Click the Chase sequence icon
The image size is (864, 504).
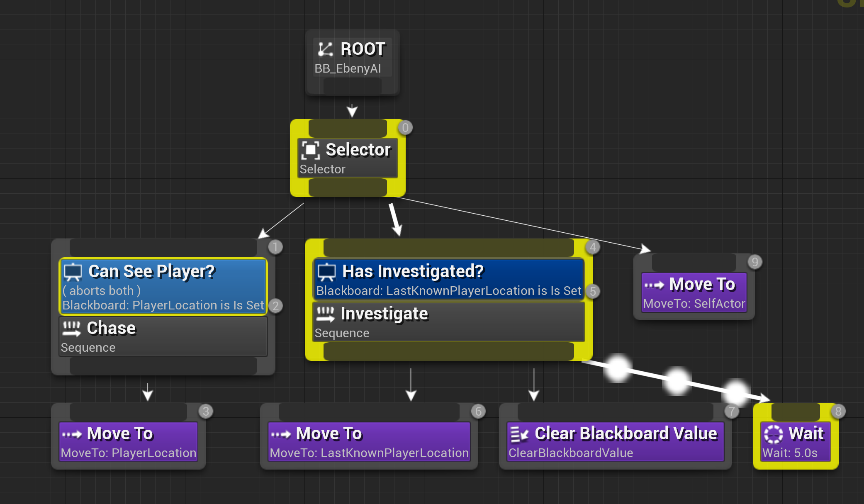point(71,329)
